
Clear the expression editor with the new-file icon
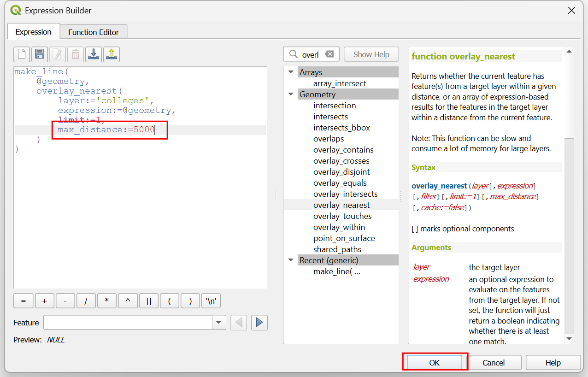(22, 54)
